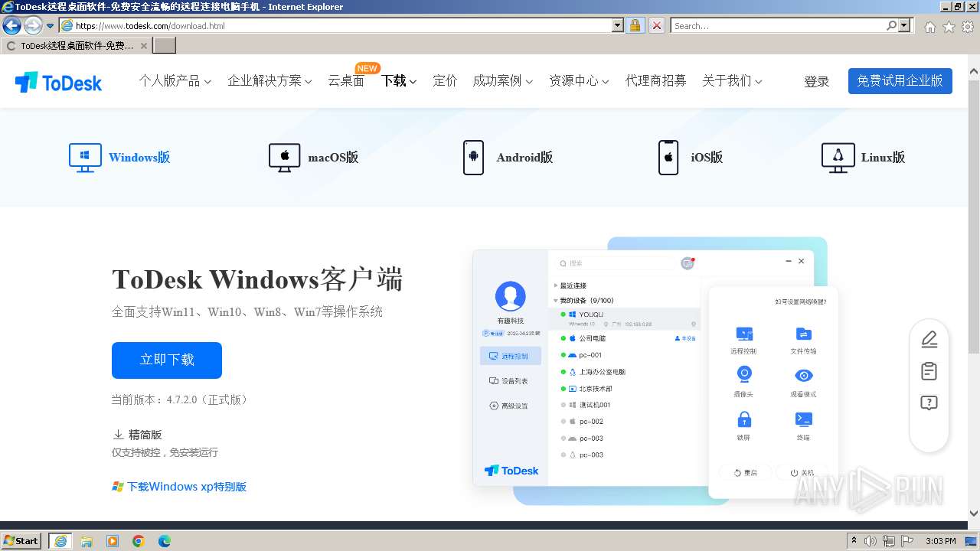980x551 pixels.
Task: Click the page scrollbar down arrow
Action: coord(973,514)
